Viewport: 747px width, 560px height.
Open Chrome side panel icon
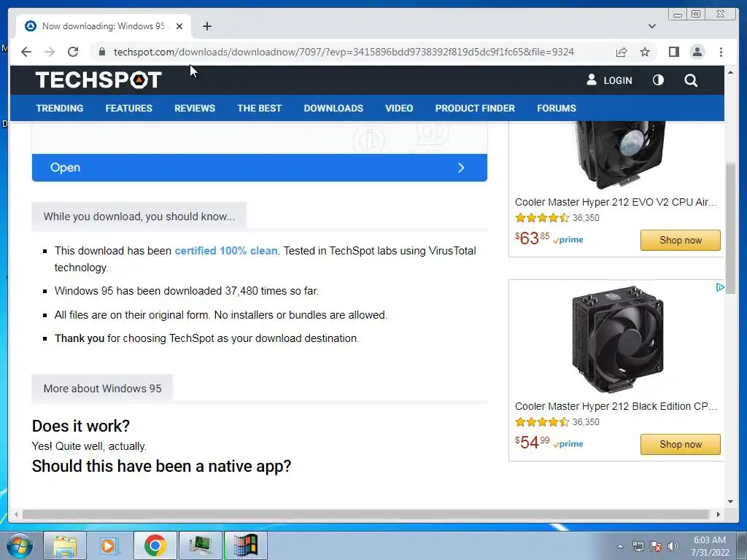pos(673,52)
